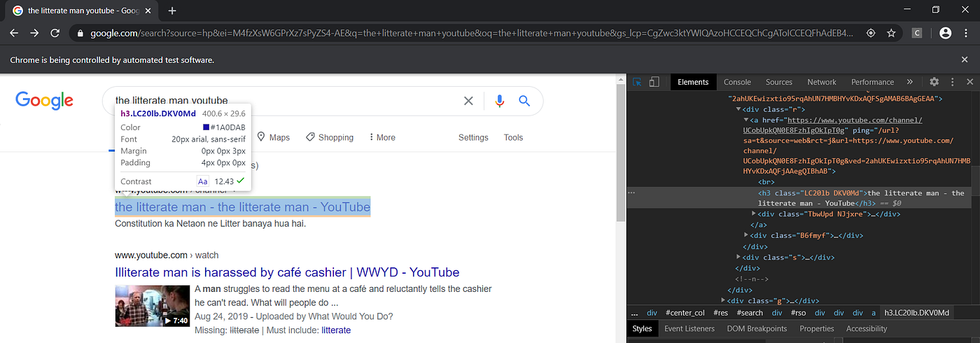Expand the More search filters menu
Image resolution: width=980 pixels, height=343 pixels.
pyautogui.click(x=381, y=137)
